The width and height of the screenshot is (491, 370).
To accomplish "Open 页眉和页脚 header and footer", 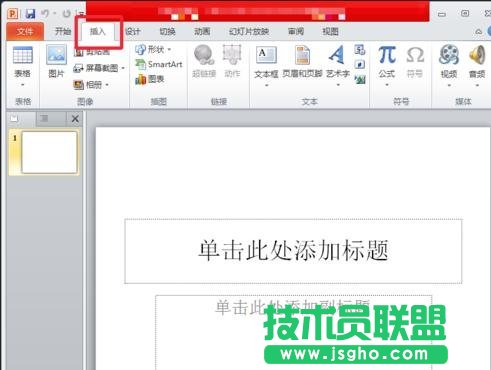I will click(x=302, y=62).
